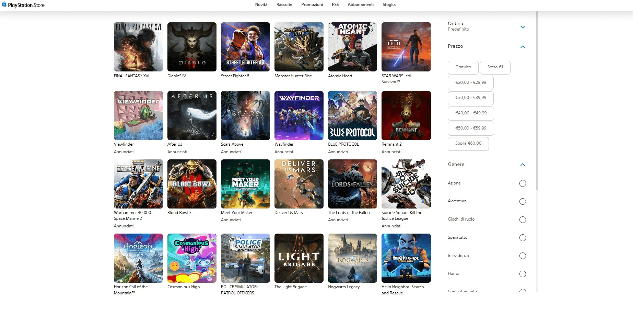Open the Horizon Call of the Mountain cover
Image resolution: width=644 pixels, height=315 pixels.
tap(138, 258)
